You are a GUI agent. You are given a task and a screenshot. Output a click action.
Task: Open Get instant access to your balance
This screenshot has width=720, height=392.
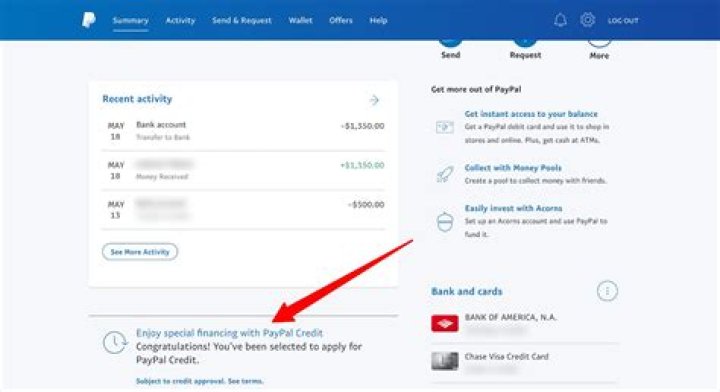pyautogui.click(x=531, y=114)
